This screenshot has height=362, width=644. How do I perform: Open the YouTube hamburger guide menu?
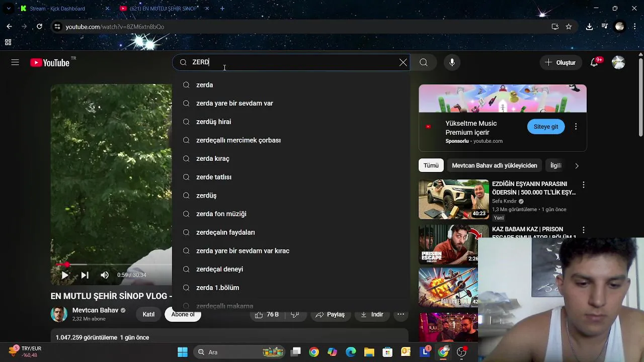15,62
